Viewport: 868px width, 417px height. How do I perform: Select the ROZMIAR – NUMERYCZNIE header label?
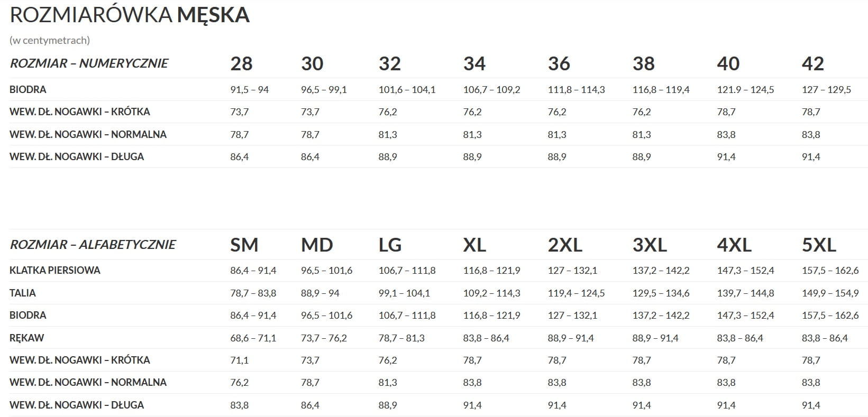coord(89,63)
